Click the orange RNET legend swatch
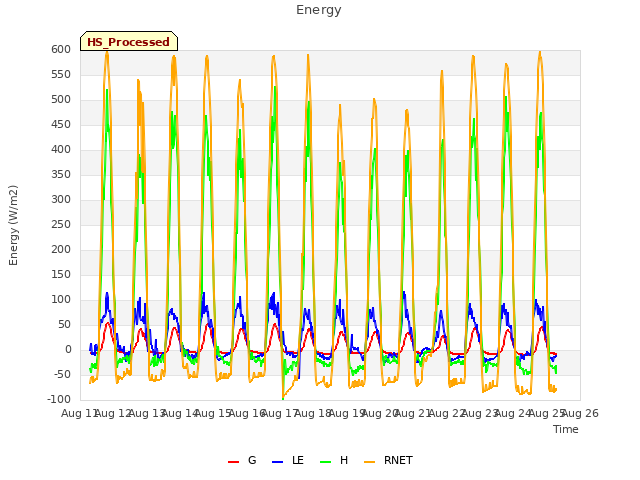The image size is (640, 480). [x=369, y=462]
